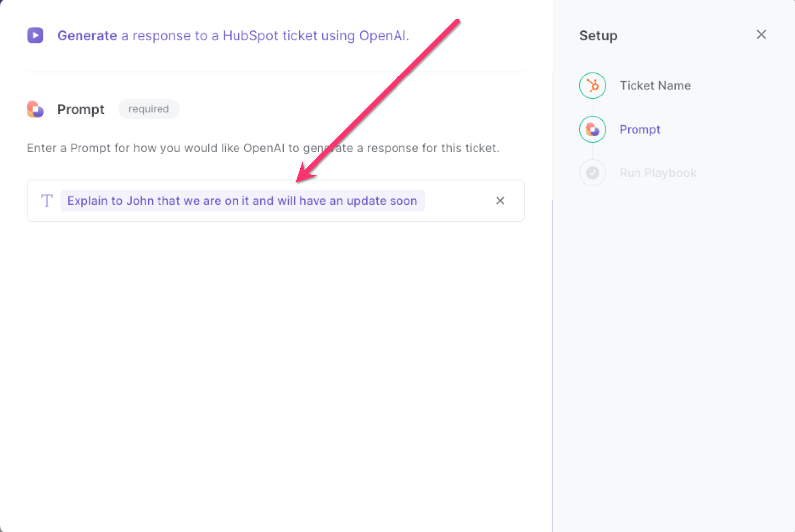Click the colorful icon beside the Prompt step
The height and width of the screenshot is (532, 795).
click(x=592, y=129)
